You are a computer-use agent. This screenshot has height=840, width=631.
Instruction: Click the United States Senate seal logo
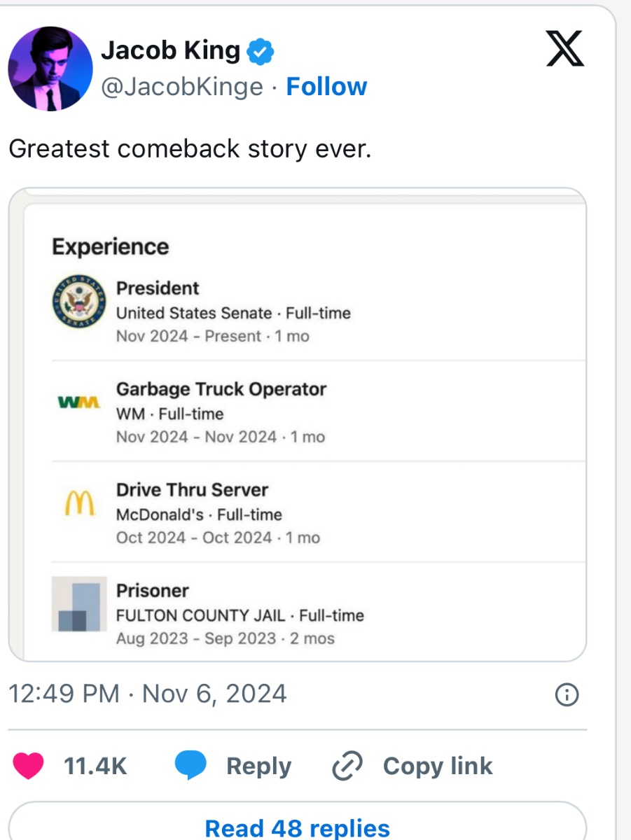point(78,301)
